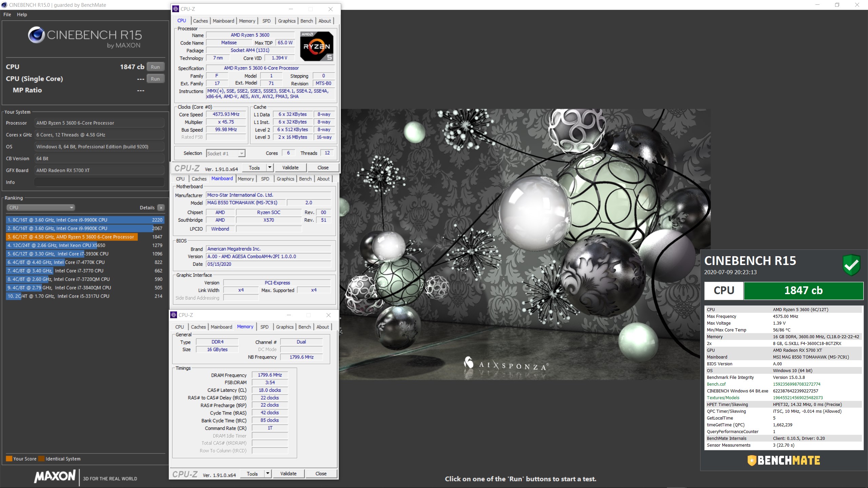Click Validate in bottom CPU-Z window
Screen dimensions: 868x488
coord(289,473)
